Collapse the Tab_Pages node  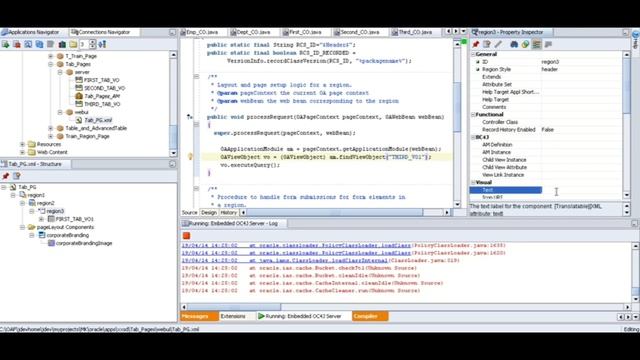click(51, 64)
